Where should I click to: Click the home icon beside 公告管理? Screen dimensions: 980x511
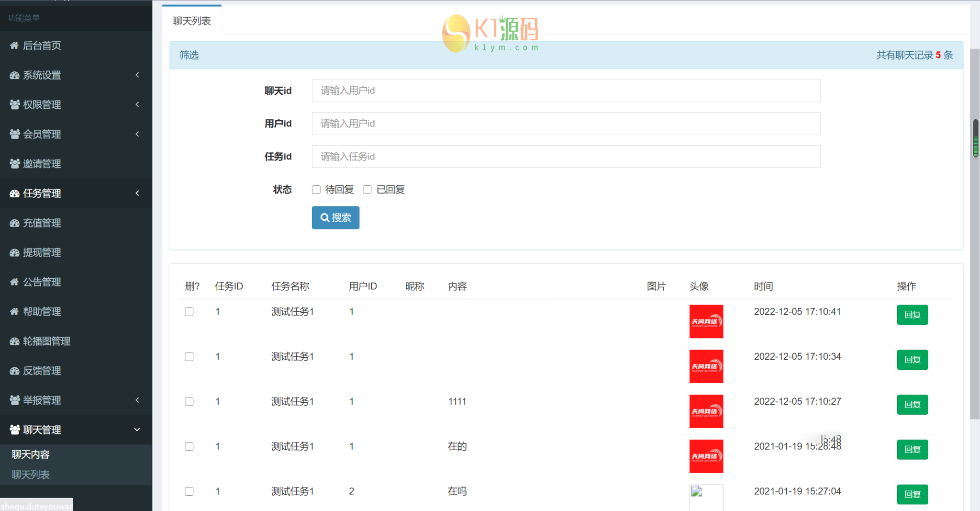14,282
